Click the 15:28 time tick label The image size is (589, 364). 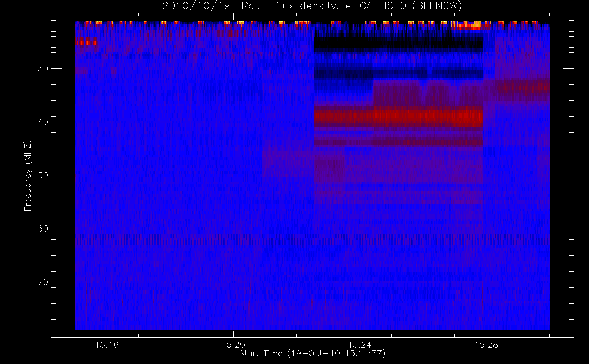pos(486,345)
